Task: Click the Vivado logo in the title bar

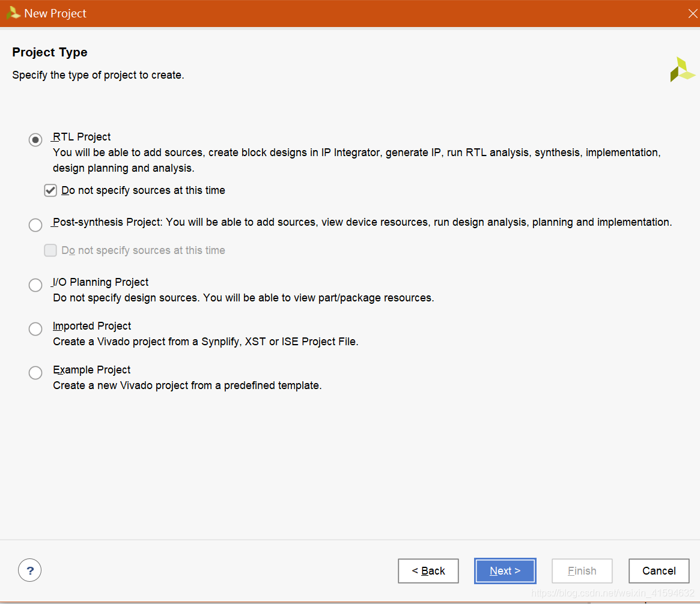Action: (13, 13)
